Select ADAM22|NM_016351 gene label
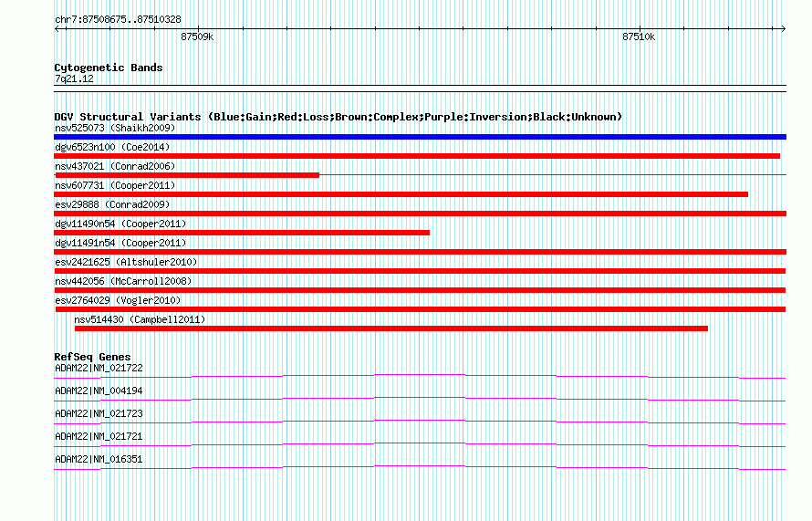This screenshot has width=812, height=521. [99, 459]
